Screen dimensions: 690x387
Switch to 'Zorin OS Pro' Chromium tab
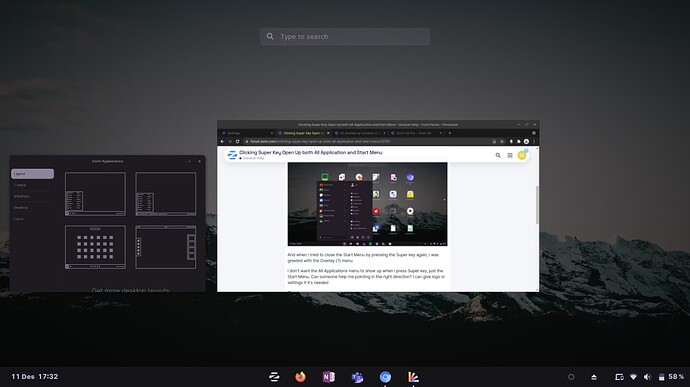coord(415,133)
